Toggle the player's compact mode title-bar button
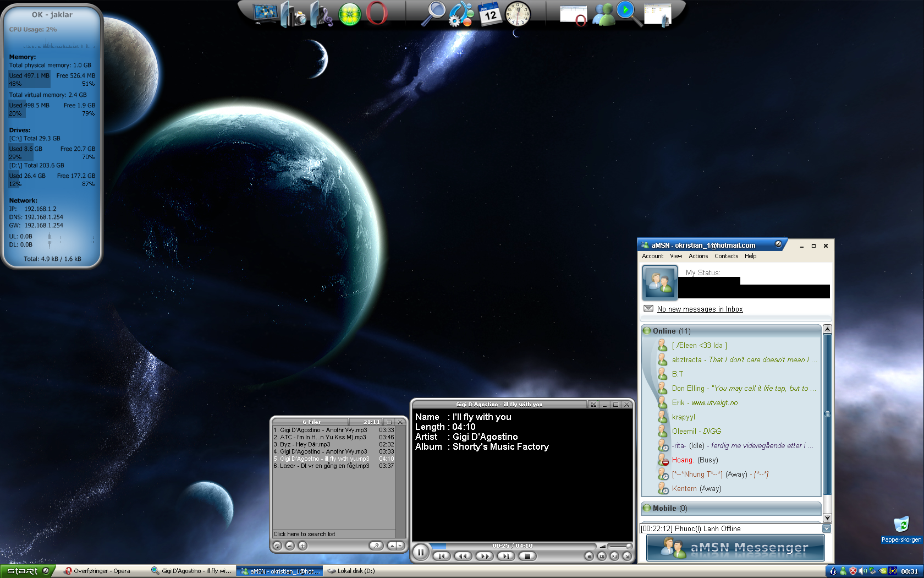The height and width of the screenshot is (578, 924). click(593, 405)
